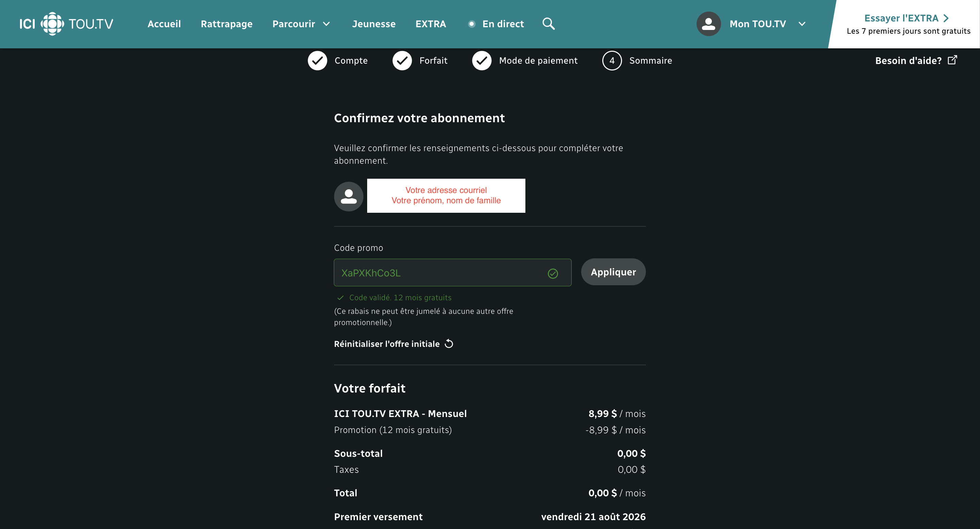Click the Confirmez votre abonnement heading
The image size is (980, 529).
coord(419,118)
